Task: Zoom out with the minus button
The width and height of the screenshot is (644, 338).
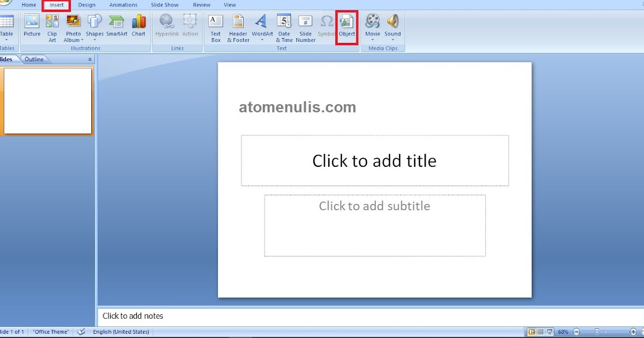Action: pyautogui.click(x=576, y=332)
